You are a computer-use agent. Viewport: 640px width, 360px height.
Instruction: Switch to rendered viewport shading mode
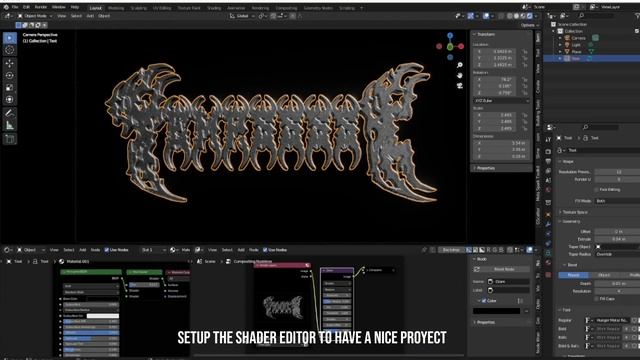[x=529, y=16]
